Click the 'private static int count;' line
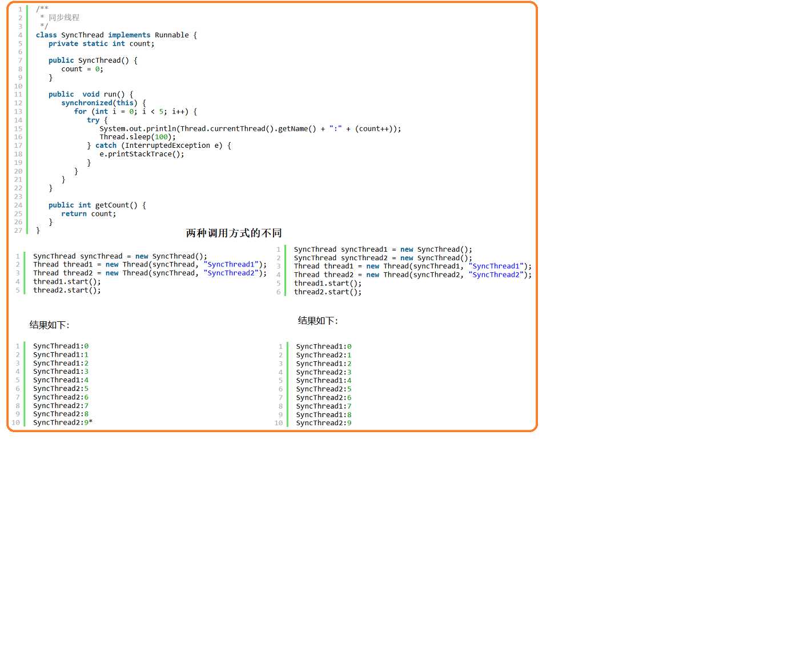This screenshot has width=812, height=654. coord(101,43)
